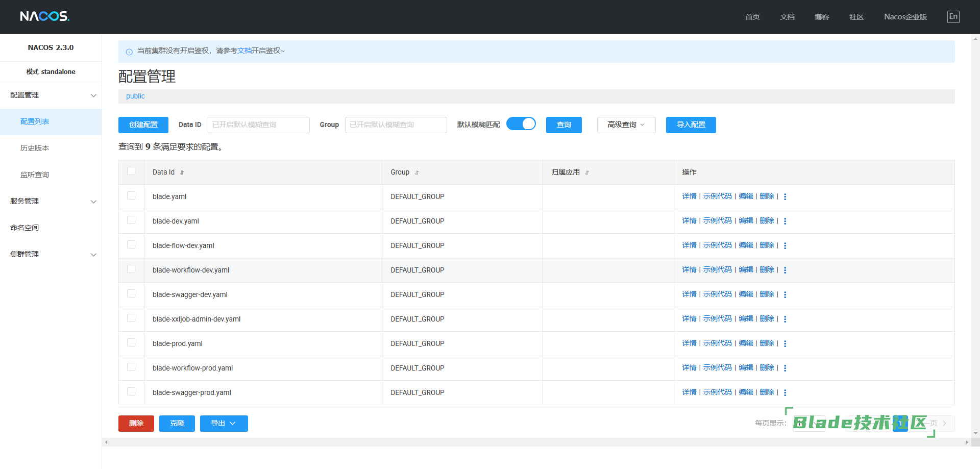Open the 高级查询 dropdown
The width and height of the screenshot is (980, 469).
click(626, 125)
